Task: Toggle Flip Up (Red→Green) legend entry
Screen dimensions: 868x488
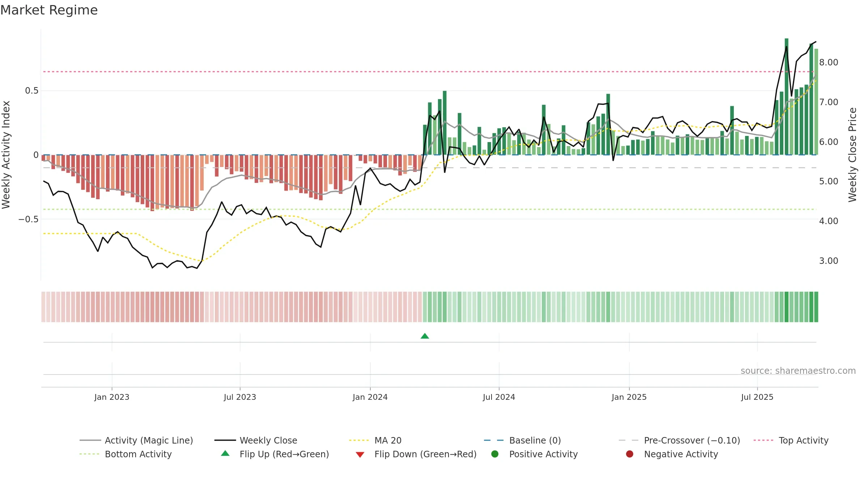Action: (x=275, y=454)
